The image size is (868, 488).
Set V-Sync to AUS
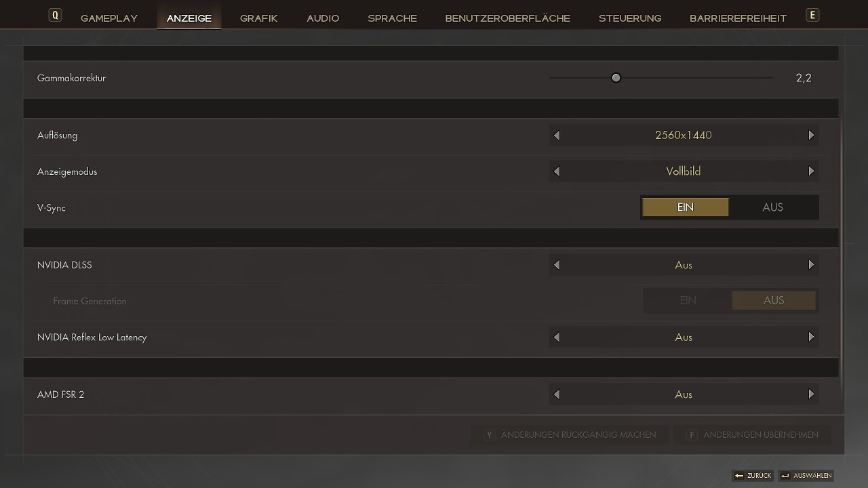(773, 207)
